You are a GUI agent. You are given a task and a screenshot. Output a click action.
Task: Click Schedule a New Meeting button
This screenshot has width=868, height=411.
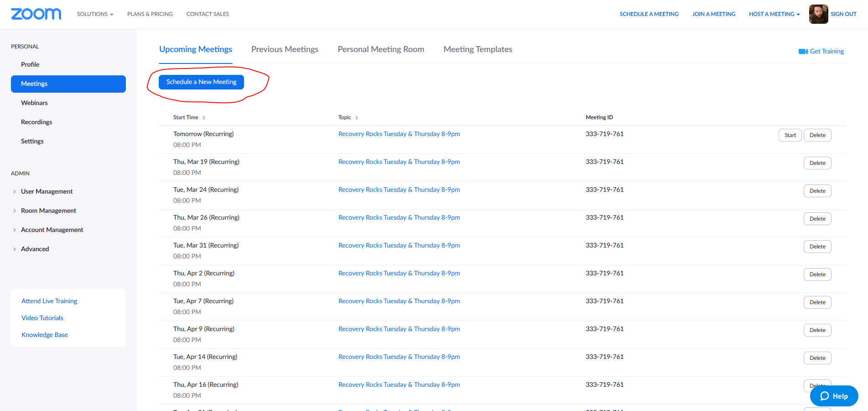(x=201, y=82)
